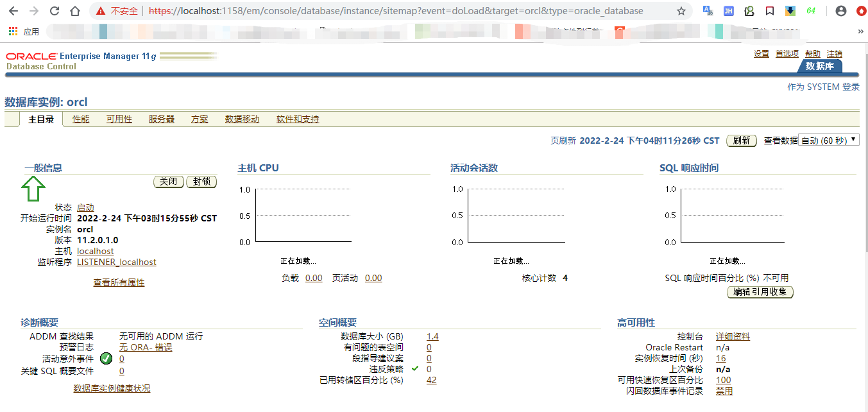Open the LISTENER_localhost link
Viewport: 868px width, 412px height.
(x=117, y=262)
